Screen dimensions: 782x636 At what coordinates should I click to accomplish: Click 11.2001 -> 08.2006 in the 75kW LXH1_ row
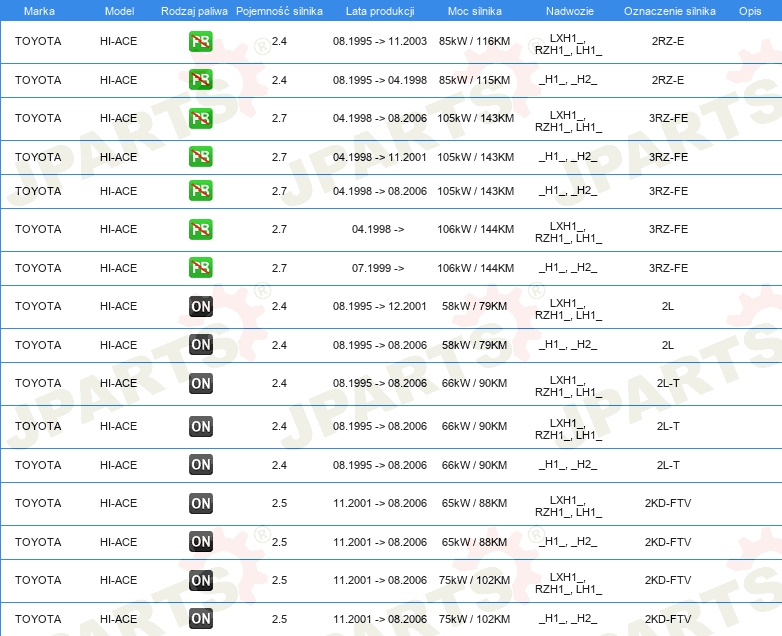[x=380, y=580]
